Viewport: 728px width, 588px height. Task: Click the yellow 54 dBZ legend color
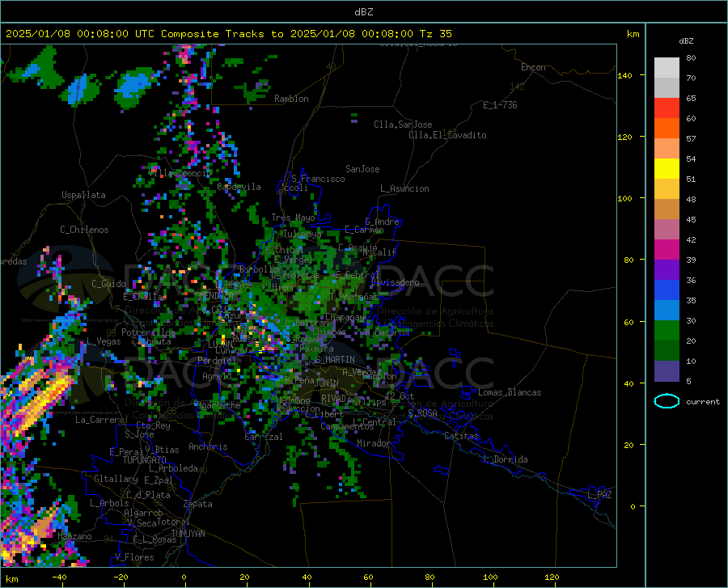[x=667, y=169]
